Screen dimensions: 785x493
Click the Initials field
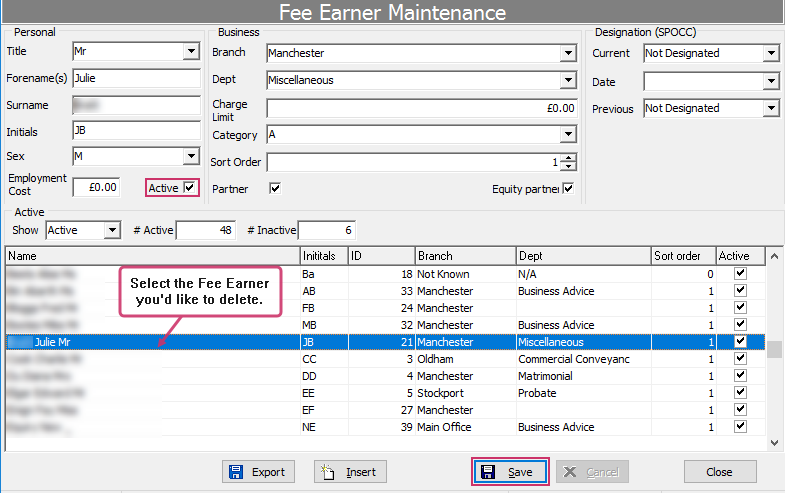136,131
